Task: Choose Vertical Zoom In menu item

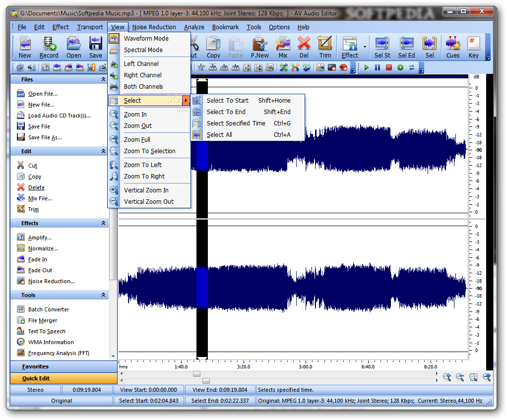Action: tap(149, 190)
